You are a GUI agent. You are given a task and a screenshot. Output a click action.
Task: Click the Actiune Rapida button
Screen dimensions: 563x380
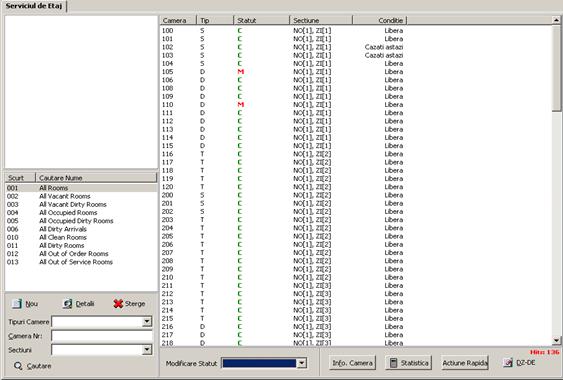465,363
